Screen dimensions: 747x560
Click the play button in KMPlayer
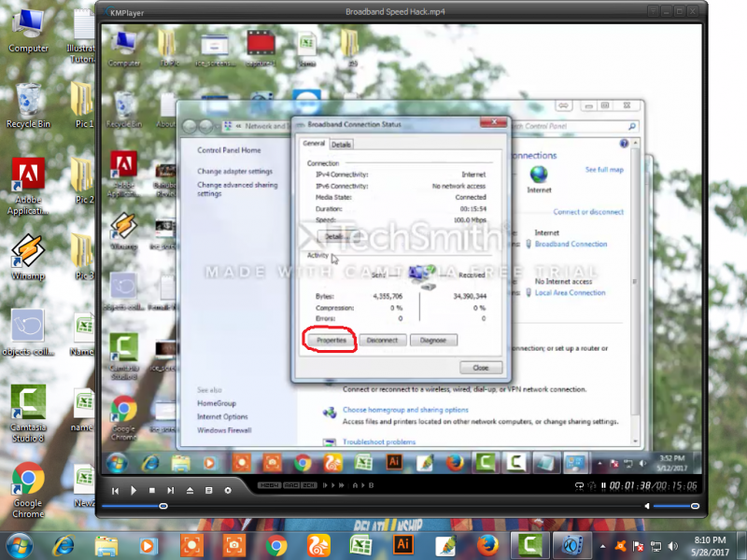pyautogui.click(x=134, y=491)
